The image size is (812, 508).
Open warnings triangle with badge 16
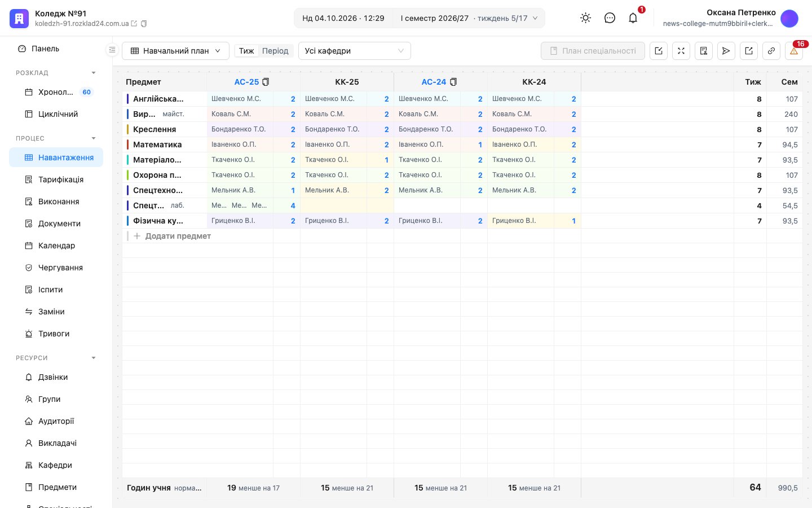(794, 51)
